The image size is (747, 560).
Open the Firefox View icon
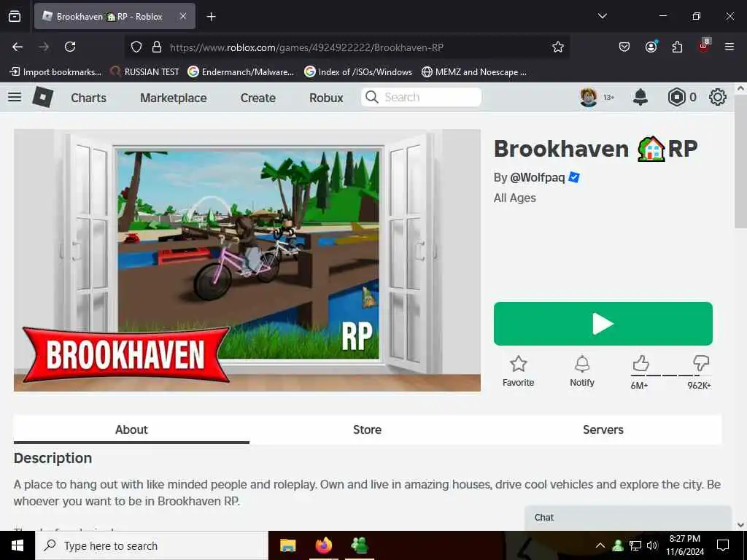(15, 17)
